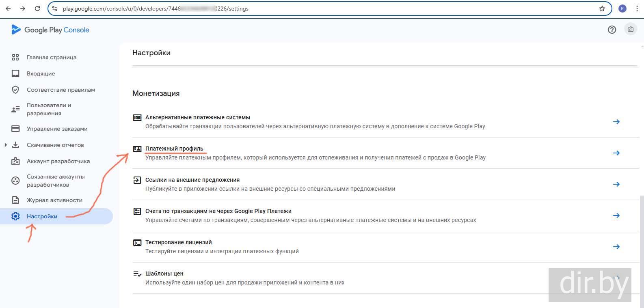Click the Пользователи и разрешения people icon

click(15, 109)
